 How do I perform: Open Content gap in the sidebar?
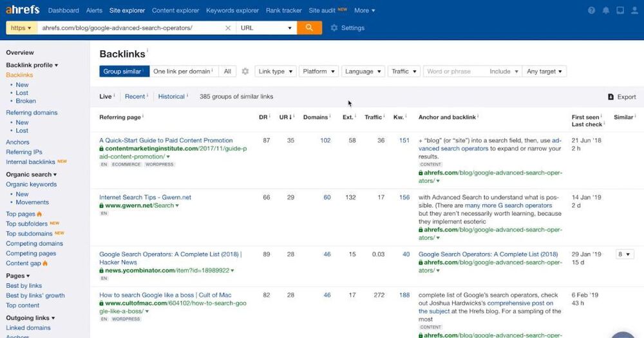(23, 263)
